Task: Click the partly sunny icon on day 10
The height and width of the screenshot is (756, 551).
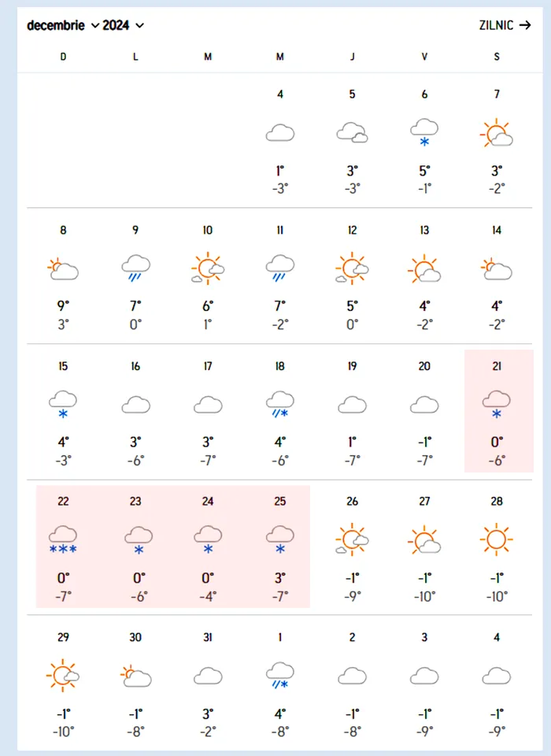Action: pyautogui.click(x=208, y=269)
